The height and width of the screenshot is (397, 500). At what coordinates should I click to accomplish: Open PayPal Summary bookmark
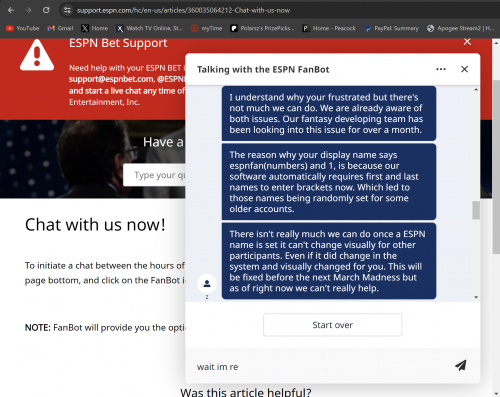click(x=392, y=28)
